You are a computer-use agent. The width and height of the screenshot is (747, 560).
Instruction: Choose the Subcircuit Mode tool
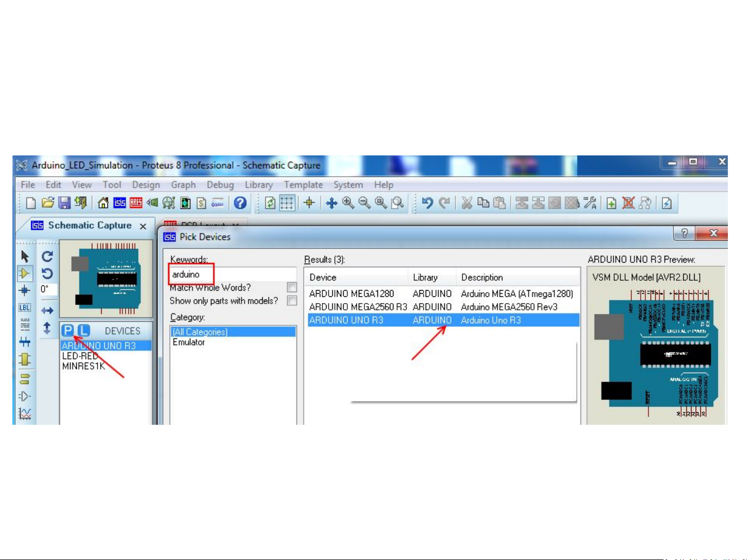tap(24, 359)
